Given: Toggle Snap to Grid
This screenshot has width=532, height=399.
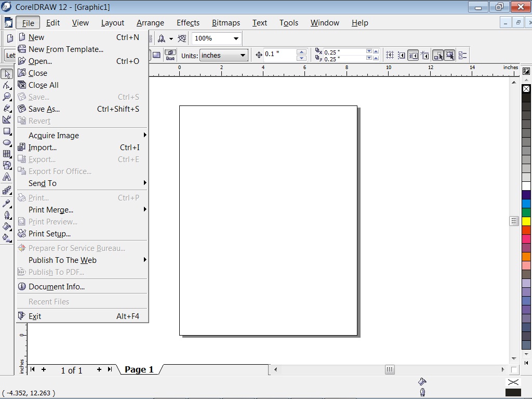Looking at the screenshot, I should pos(390,55).
